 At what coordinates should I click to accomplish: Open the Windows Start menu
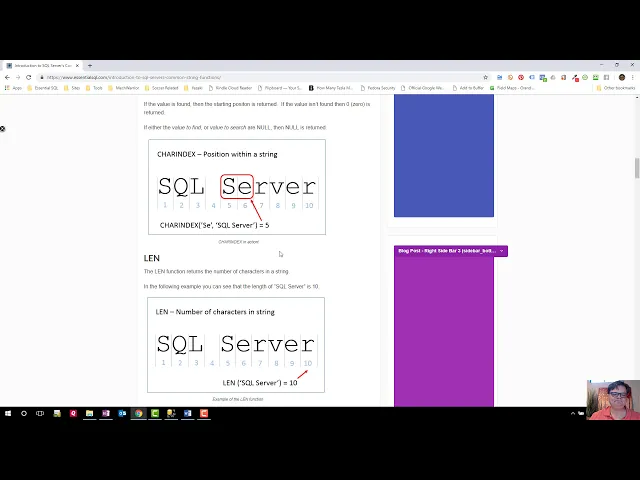click(8, 413)
